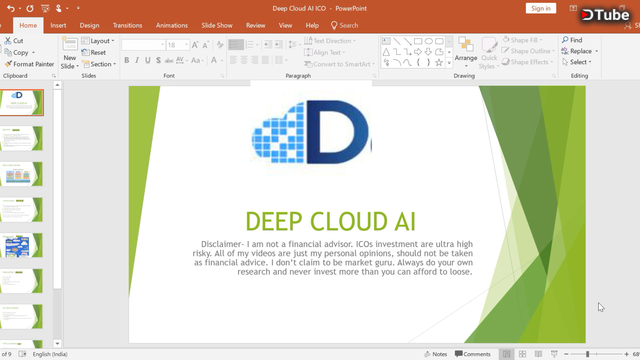The height and width of the screenshot is (360, 640).
Task: Insert an oval shape
Action: [x=429, y=41]
